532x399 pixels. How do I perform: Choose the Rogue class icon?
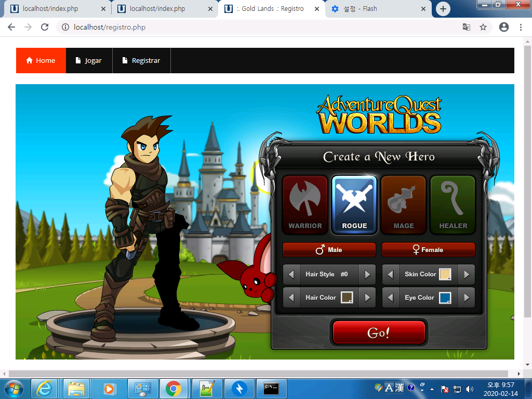coord(354,204)
